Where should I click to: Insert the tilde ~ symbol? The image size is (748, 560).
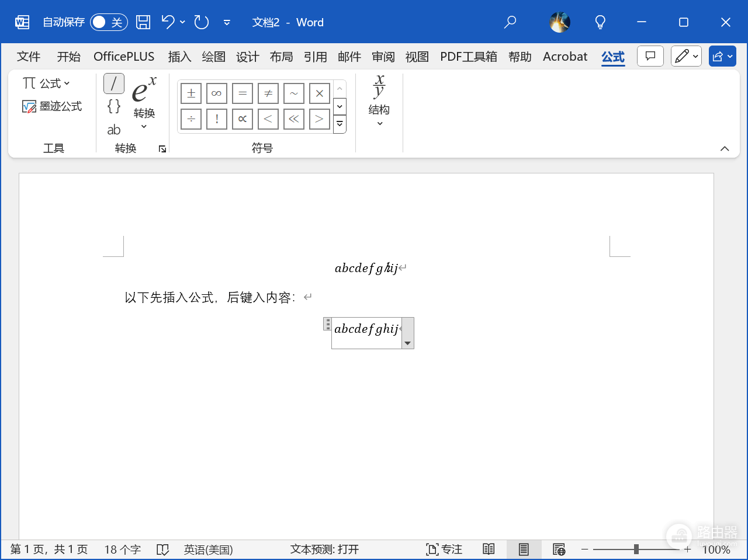tap(294, 93)
